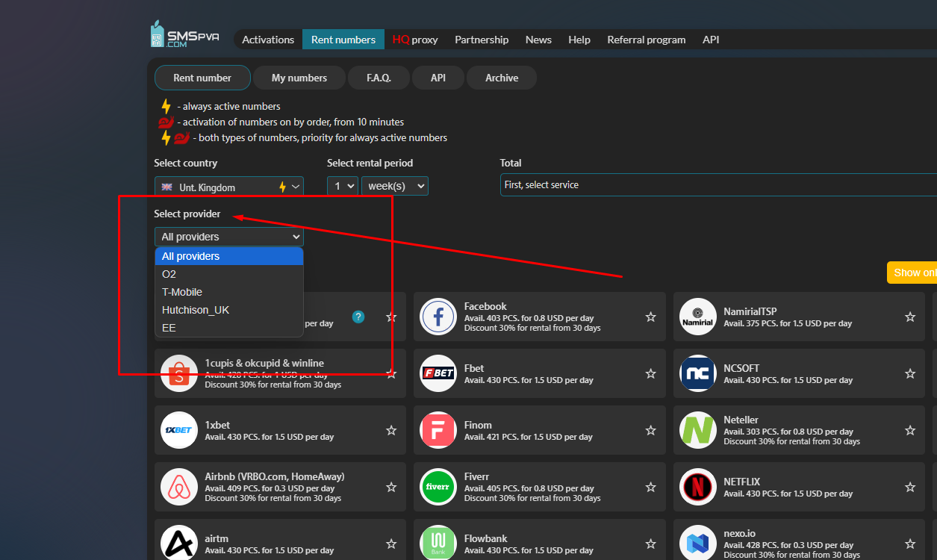Add NETFLIX to favorites
This screenshot has height=560, width=937.
coord(910,487)
